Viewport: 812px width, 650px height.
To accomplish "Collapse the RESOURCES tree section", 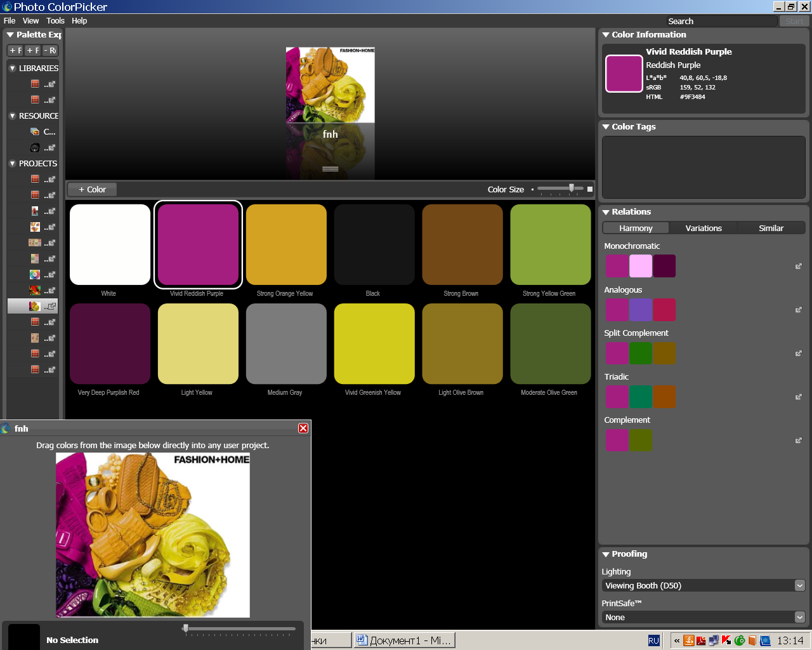I will point(12,116).
